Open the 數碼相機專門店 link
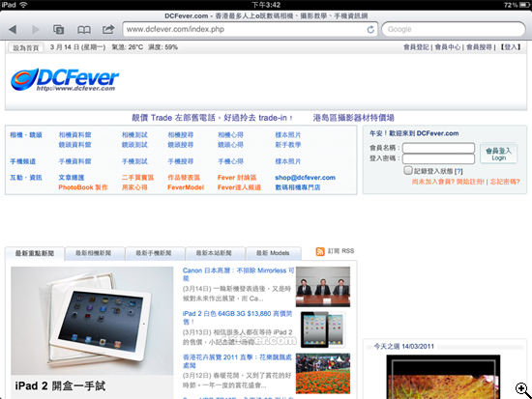The height and width of the screenshot is (399, 532). click(x=298, y=187)
